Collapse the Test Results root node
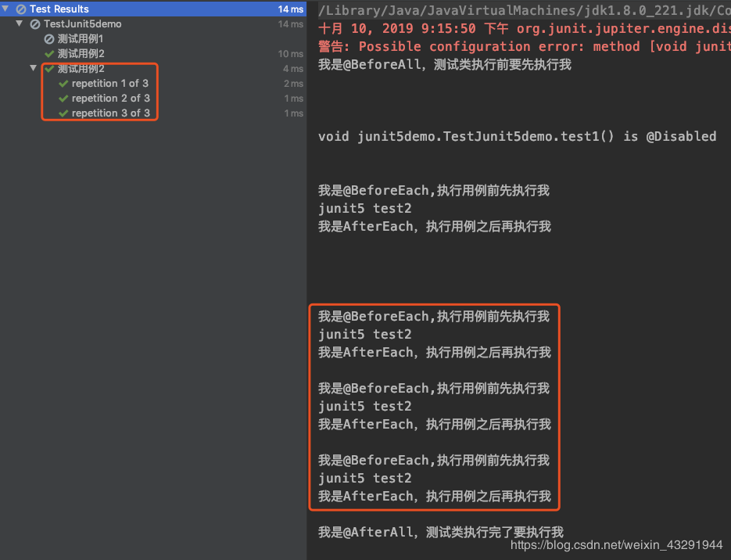 pyautogui.click(x=7, y=9)
